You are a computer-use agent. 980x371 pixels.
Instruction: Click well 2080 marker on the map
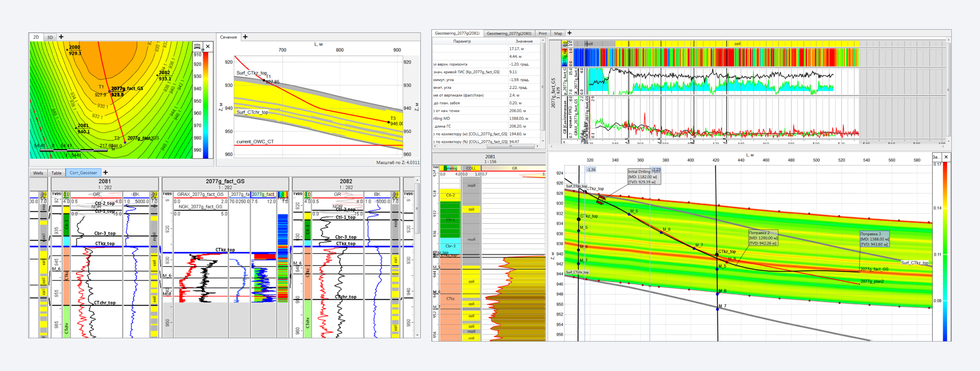[67, 50]
